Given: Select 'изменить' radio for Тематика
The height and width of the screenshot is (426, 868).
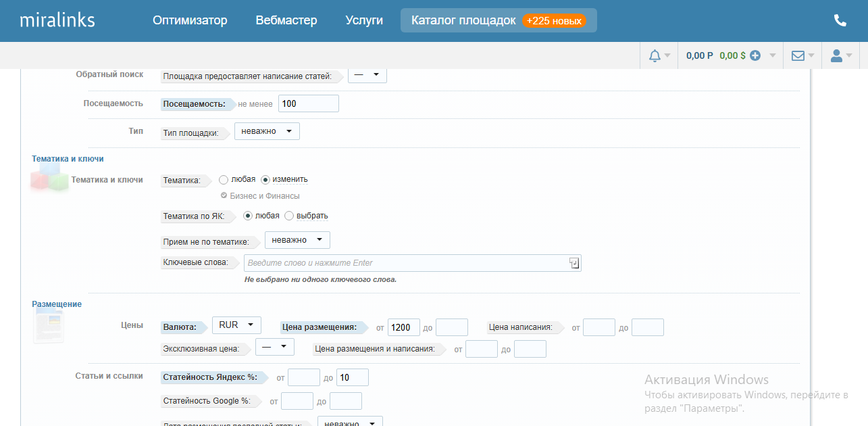Looking at the screenshot, I should point(265,180).
